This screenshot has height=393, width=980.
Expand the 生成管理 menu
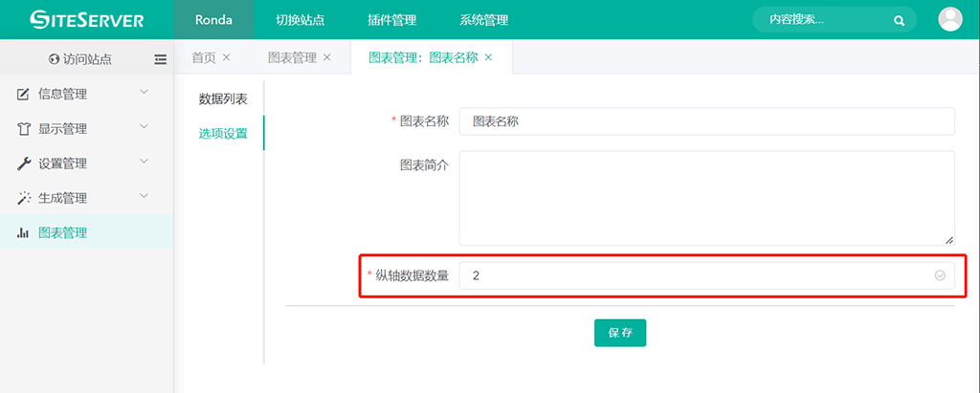[x=86, y=198]
